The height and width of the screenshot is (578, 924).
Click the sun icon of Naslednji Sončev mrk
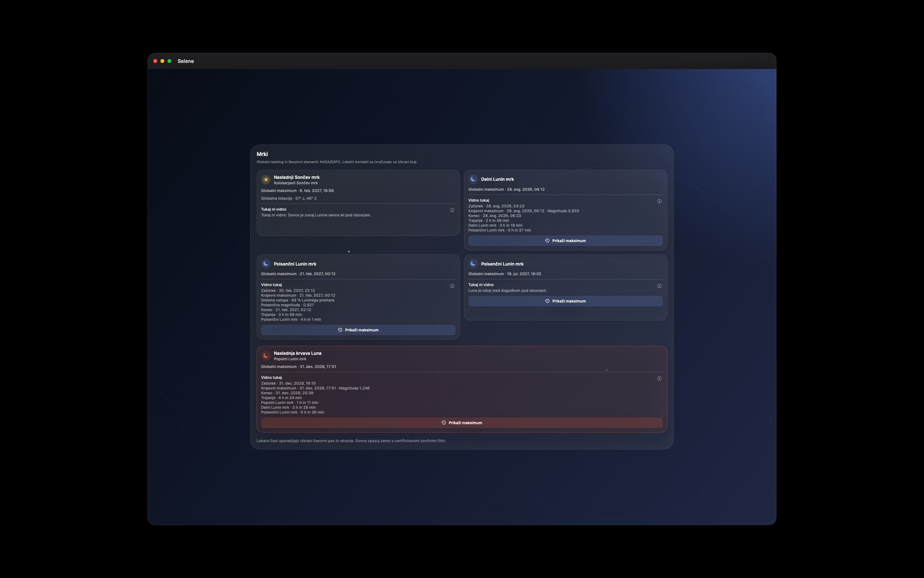pyautogui.click(x=266, y=180)
